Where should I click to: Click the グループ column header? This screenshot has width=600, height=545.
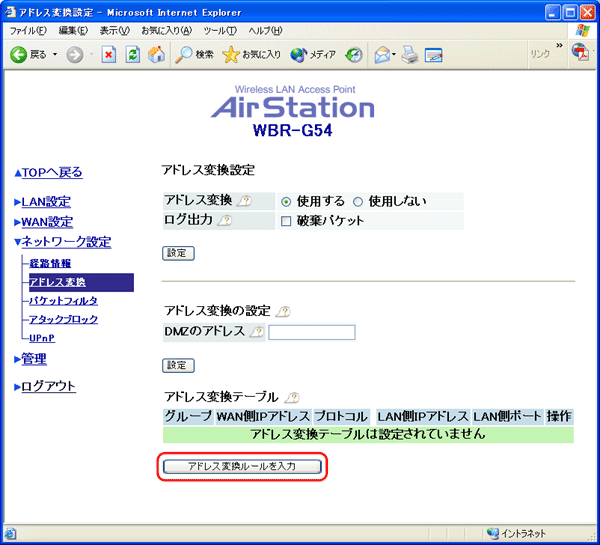point(188,416)
